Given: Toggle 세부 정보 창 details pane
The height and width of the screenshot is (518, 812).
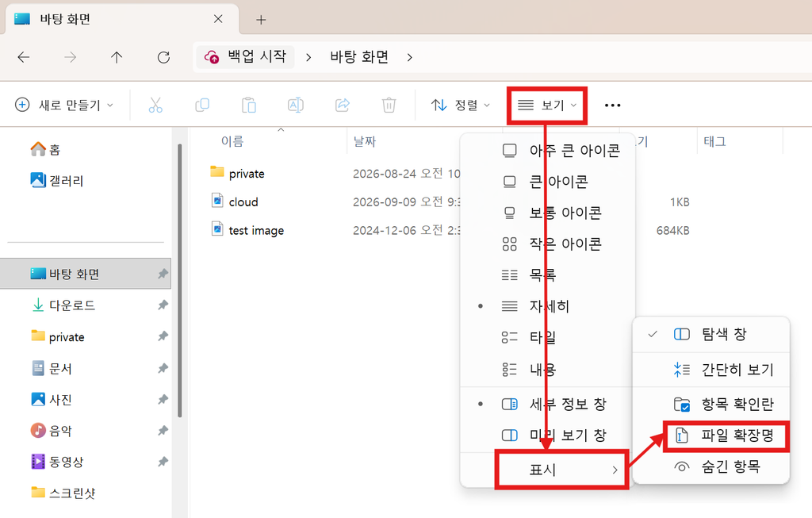Looking at the screenshot, I should [547, 404].
